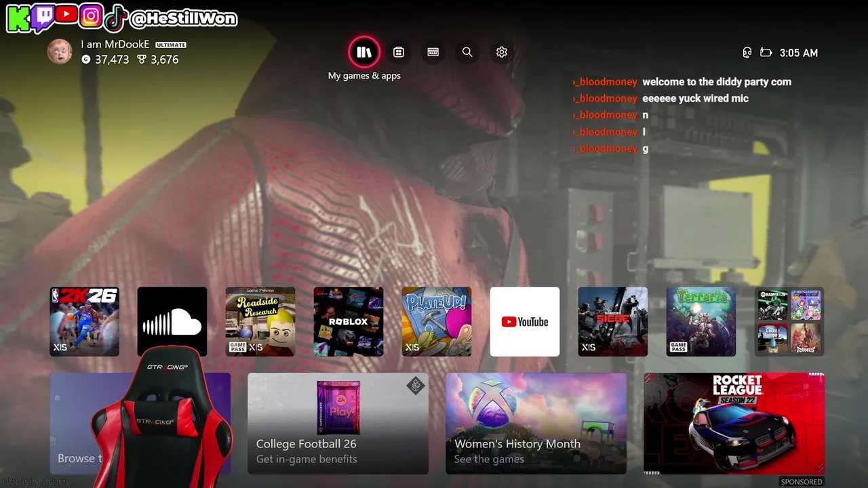Click the gamertag I am MrDookE
This screenshot has height=488, width=868.
click(x=115, y=44)
